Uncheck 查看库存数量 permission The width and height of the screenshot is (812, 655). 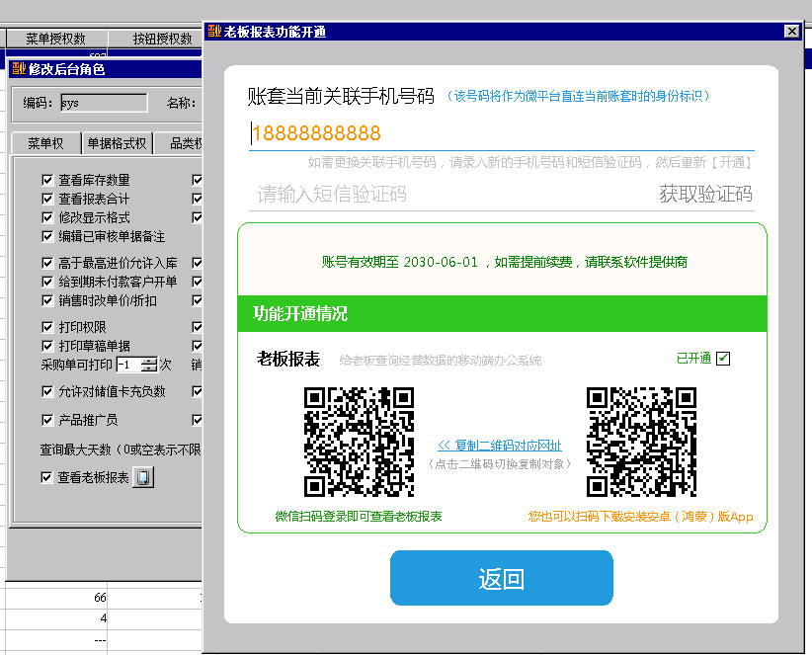[47, 181]
